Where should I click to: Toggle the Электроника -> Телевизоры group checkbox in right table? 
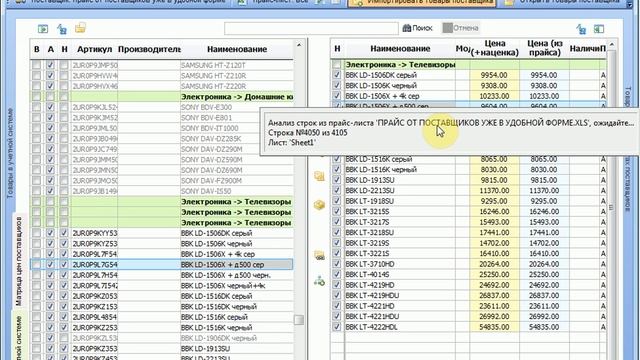337,64
